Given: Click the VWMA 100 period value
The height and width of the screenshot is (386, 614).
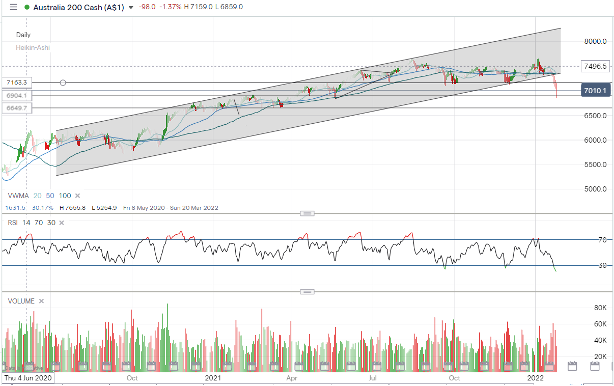Looking at the screenshot, I should coord(65,196).
